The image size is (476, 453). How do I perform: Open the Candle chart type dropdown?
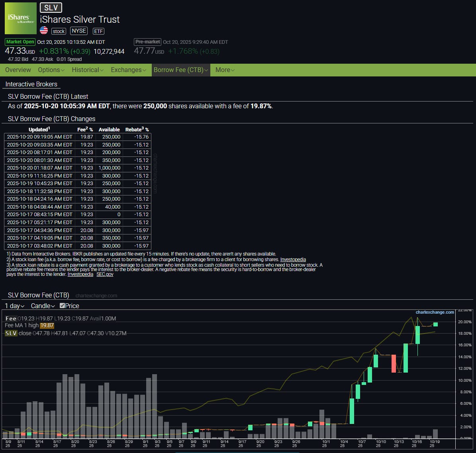(x=43, y=306)
